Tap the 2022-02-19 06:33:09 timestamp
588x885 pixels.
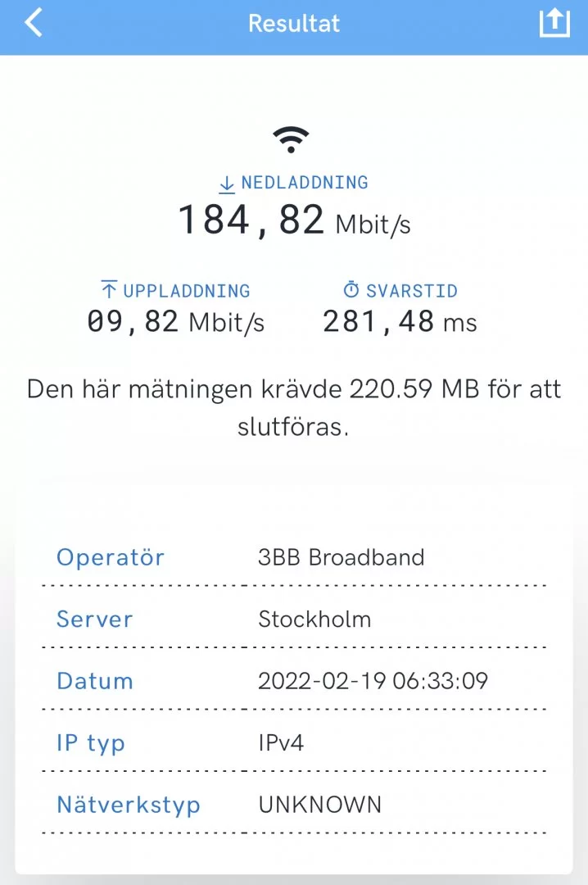(373, 681)
